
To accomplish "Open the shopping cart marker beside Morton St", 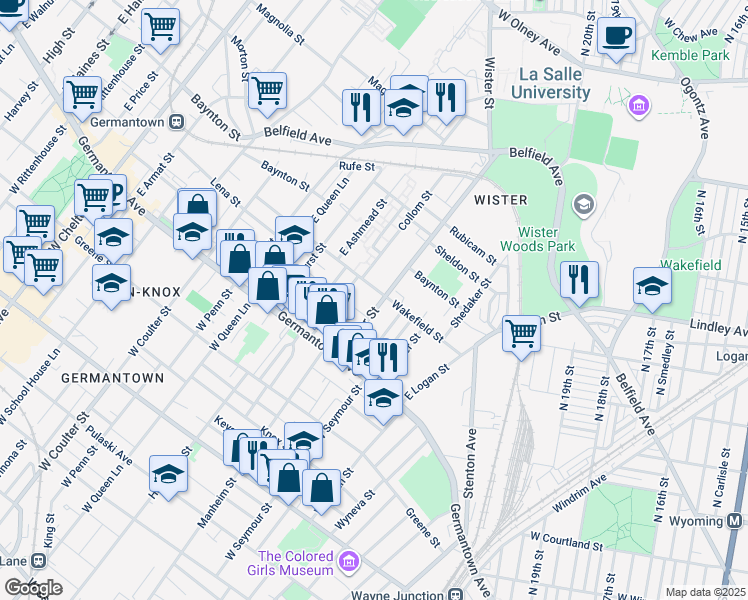I will (267, 93).
